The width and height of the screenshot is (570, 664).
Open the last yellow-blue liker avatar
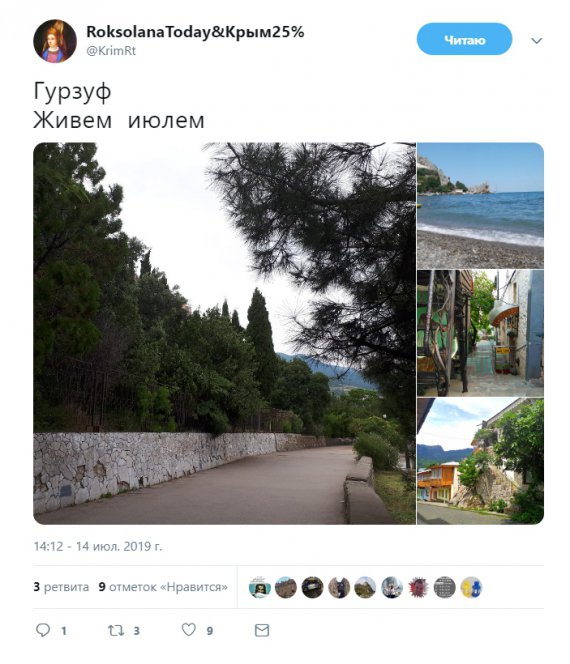coord(471,587)
